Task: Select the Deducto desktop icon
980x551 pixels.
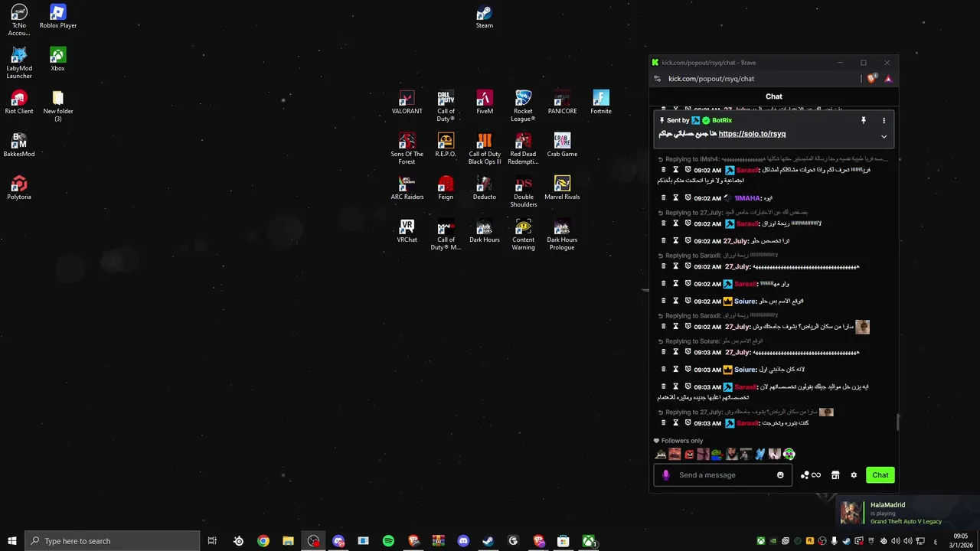Action: (x=484, y=188)
